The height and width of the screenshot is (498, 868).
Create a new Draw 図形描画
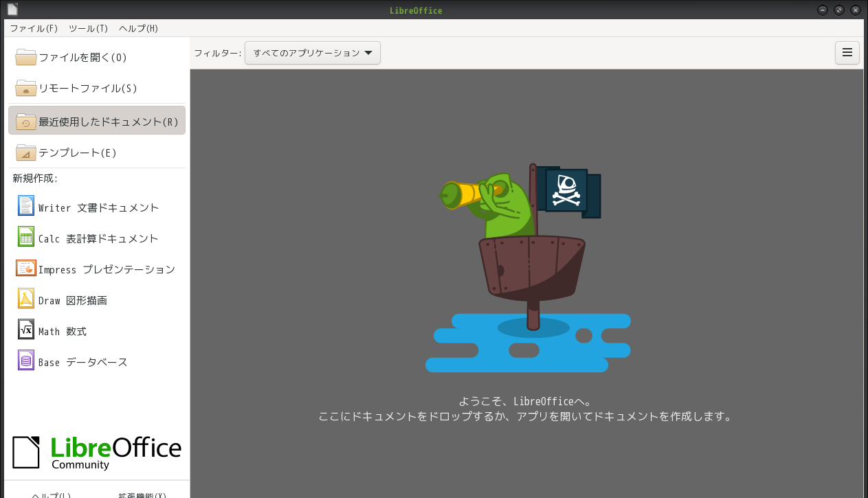point(97,300)
